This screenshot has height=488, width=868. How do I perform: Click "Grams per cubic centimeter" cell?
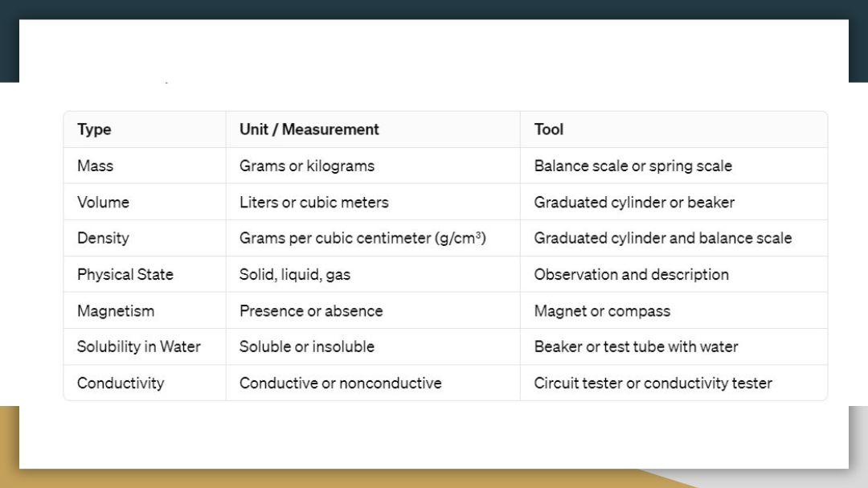[x=362, y=238]
